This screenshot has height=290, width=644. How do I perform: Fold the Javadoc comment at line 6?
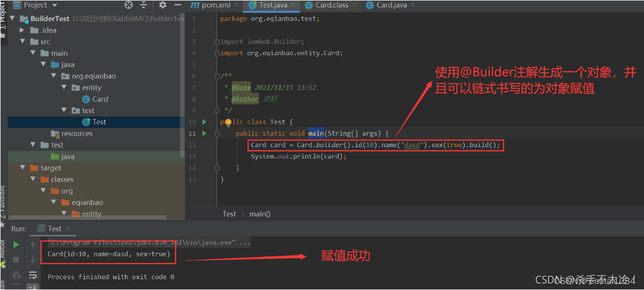tap(217, 76)
